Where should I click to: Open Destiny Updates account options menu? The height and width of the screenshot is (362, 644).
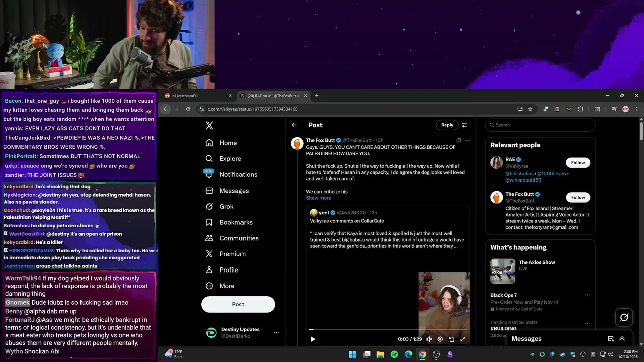(276, 333)
